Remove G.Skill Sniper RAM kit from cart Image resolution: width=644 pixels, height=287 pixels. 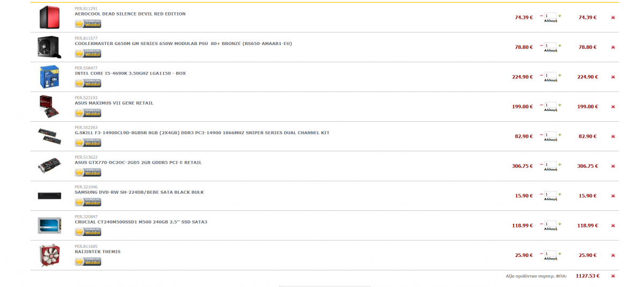[613, 136]
